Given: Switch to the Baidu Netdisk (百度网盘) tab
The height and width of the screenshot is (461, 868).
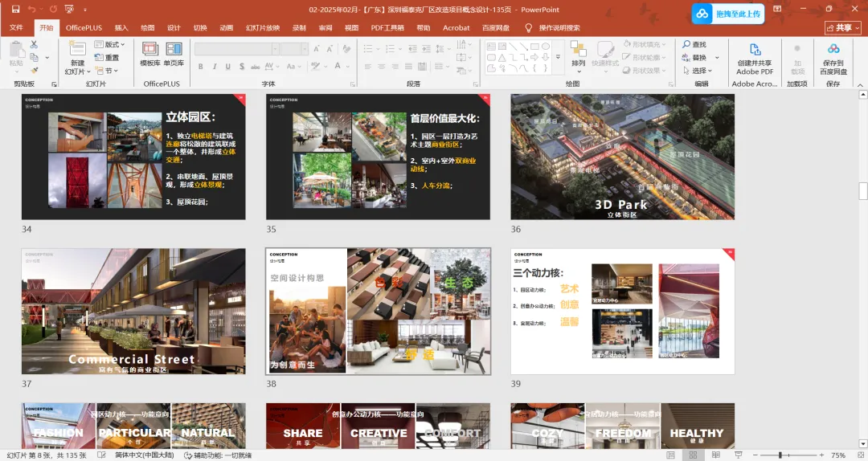Looking at the screenshot, I should point(496,27).
